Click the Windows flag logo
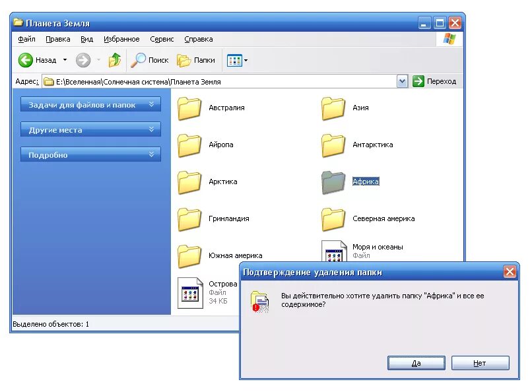 tap(449, 39)
